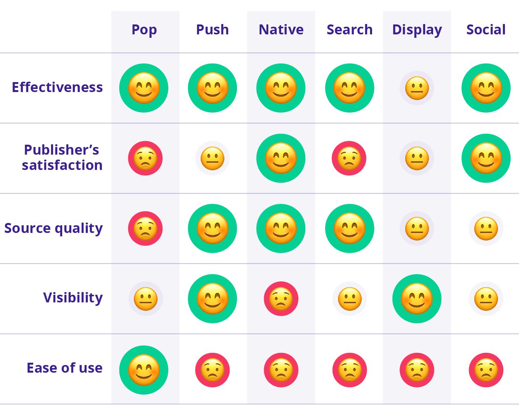Select the Source quality row label
The height and width of the screenshot is (420, 519).
tap(53, 228)
